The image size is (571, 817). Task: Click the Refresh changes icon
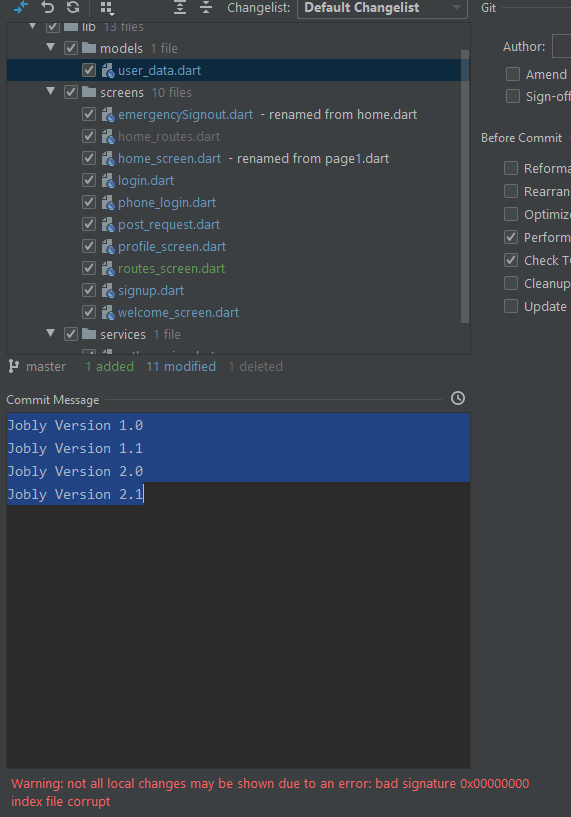pyautogui.click(x=73, y=7)
